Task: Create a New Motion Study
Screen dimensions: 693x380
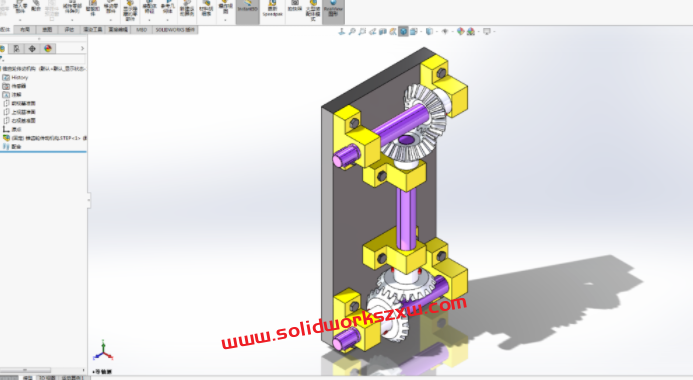Action: (187, 9)
